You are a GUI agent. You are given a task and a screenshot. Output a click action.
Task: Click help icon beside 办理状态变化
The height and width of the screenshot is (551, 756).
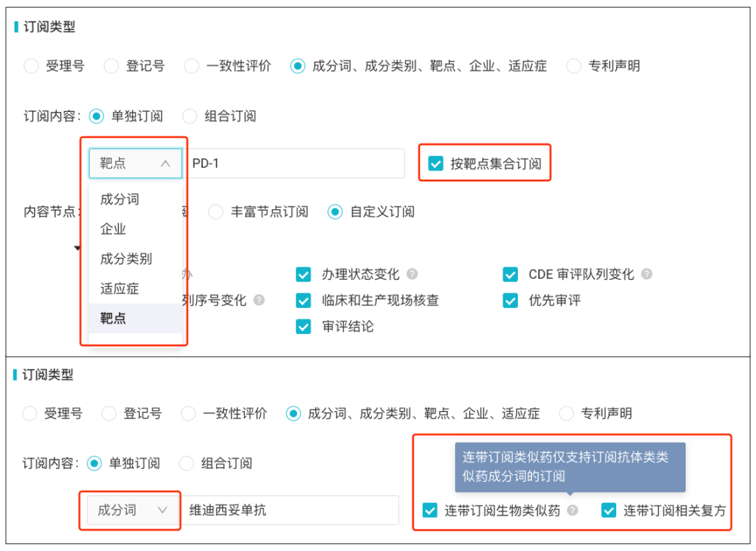(412, 274)
